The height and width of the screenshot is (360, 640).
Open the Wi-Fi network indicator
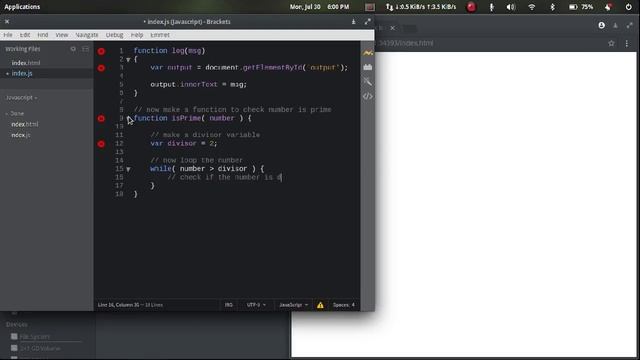(x=531, y=7)
